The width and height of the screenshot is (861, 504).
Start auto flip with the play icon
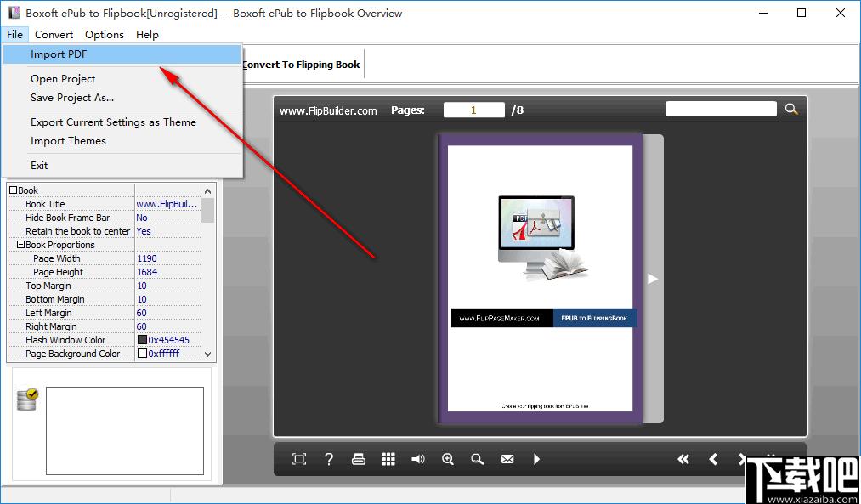click(x=536, y=459)
